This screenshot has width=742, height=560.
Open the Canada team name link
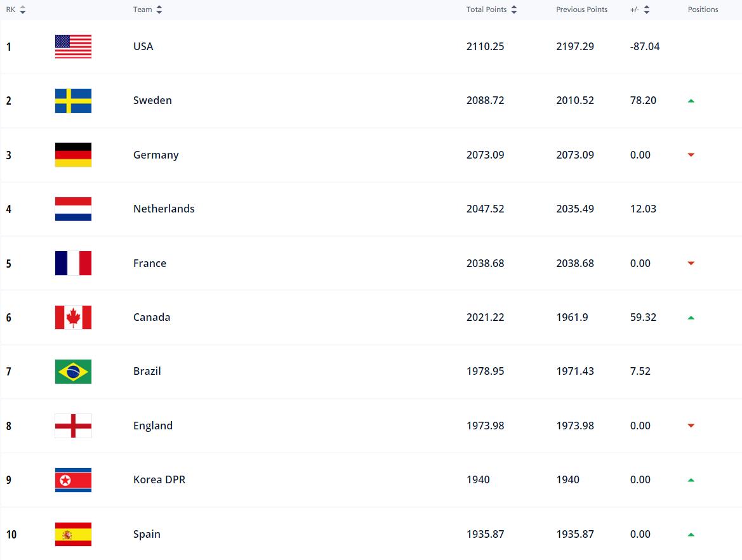152,317
